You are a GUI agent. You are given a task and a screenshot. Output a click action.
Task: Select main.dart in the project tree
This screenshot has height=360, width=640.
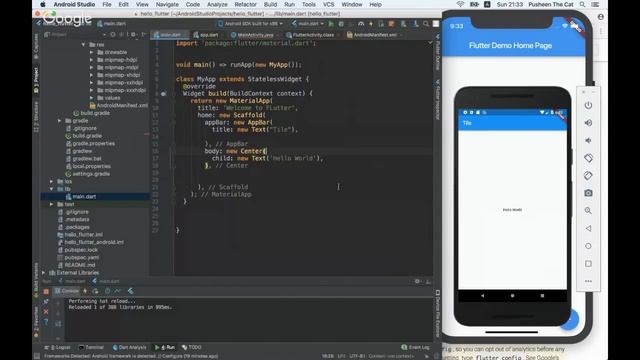84,197
